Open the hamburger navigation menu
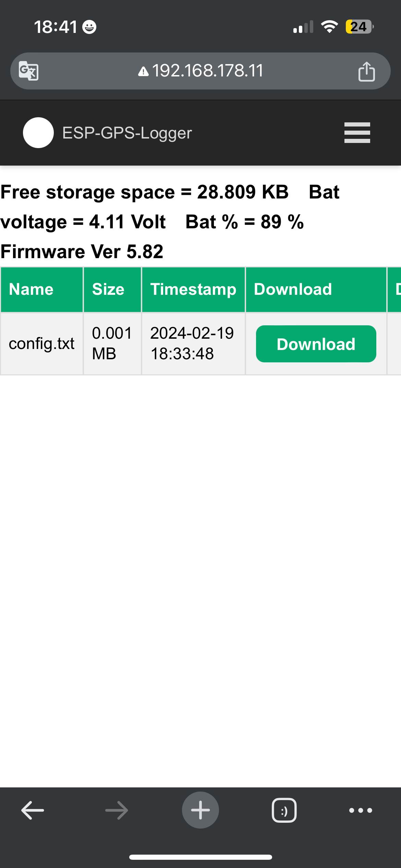This screenshot has height=868, width=401. pyautogui.click(x=357, y=133)
